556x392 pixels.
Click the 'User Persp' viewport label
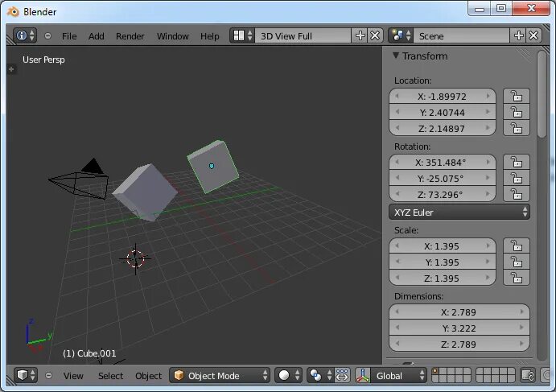coord(43,60)
